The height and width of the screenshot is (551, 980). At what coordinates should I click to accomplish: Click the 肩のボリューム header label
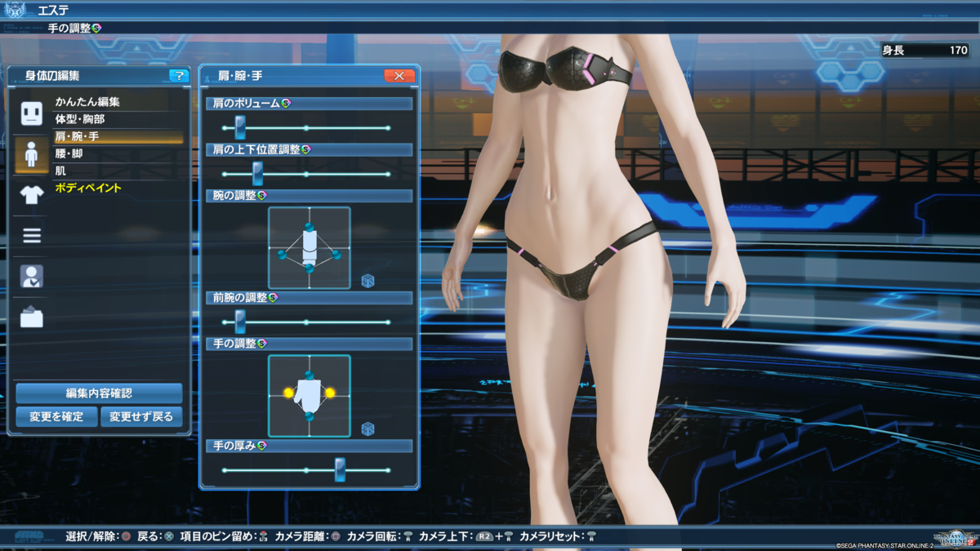pyautogui.click(x=246, y=104)
